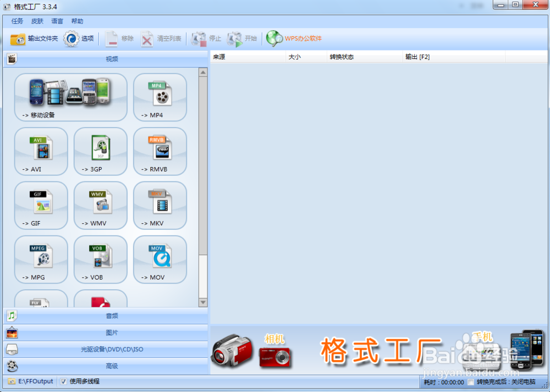This screenshot has height=392, width=550.
Task: Select the 移动设备 mobile device converter
Action: click(70, 97)
